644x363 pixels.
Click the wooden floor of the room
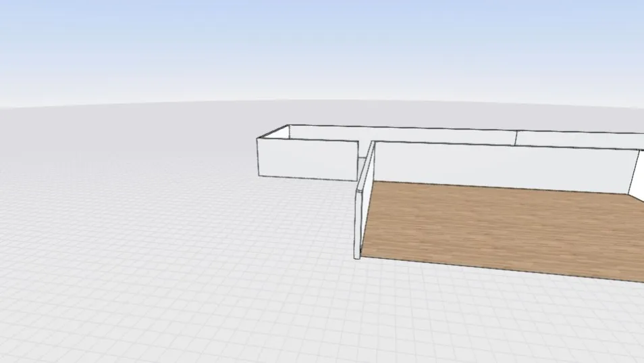pyautogui.click(x=500, y=226)
